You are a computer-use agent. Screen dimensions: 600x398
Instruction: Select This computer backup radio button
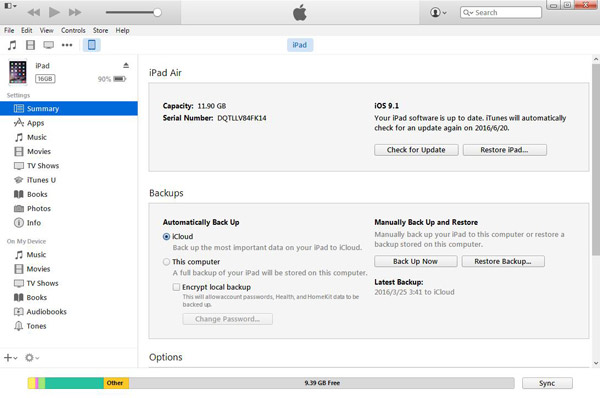(x=166, y=262)
